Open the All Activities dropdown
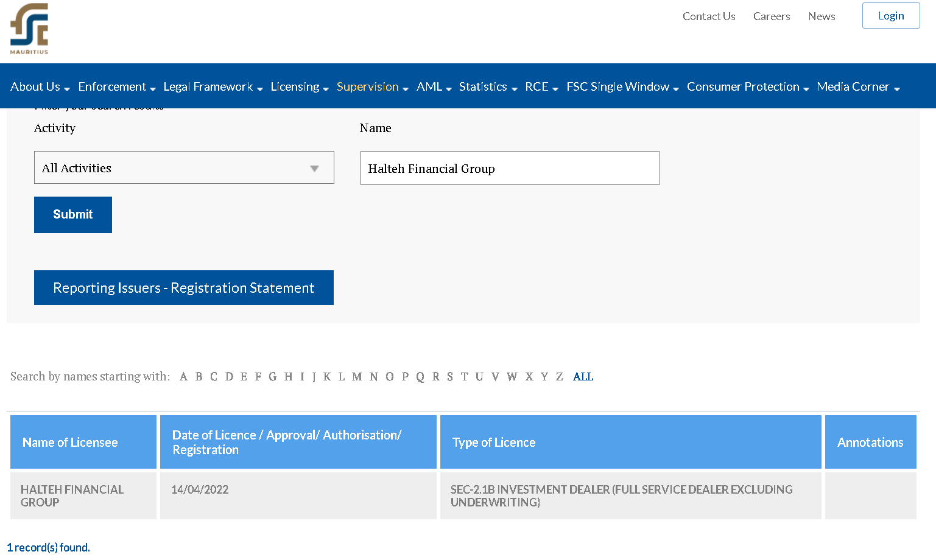936x560 pixels. [184, 167]
